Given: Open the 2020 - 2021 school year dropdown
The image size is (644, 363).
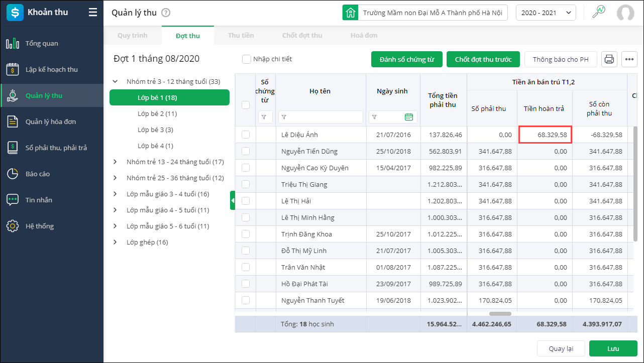Looking at the screenshot, I should pos(546,13).
